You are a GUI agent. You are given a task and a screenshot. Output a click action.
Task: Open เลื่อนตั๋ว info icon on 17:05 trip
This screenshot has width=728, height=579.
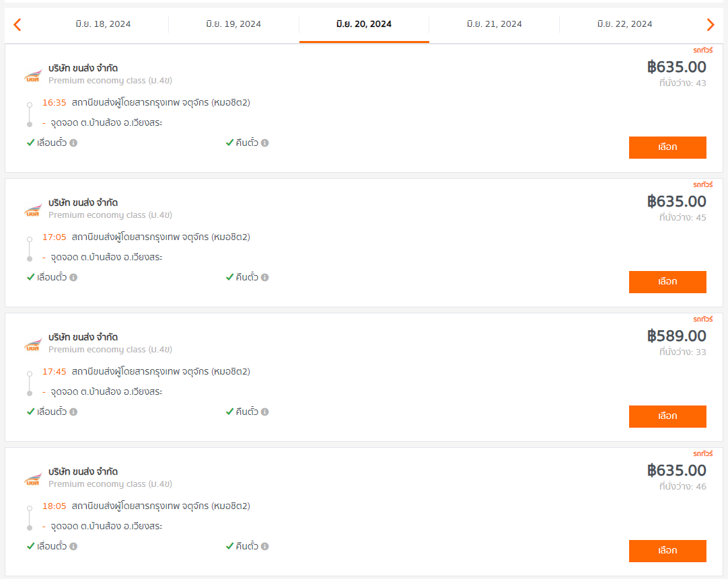pyautogui.click(x=73, y=278)
